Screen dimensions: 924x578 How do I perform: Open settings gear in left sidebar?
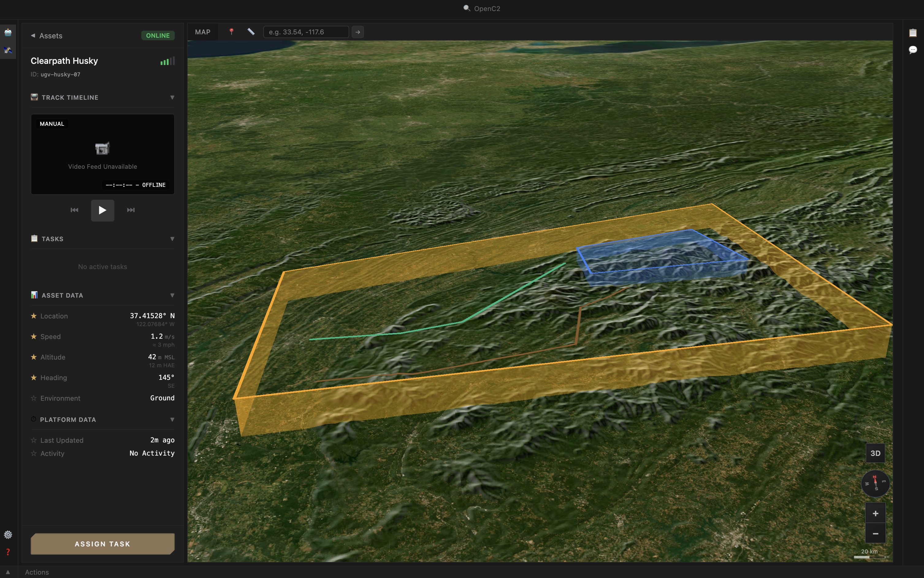8,534
